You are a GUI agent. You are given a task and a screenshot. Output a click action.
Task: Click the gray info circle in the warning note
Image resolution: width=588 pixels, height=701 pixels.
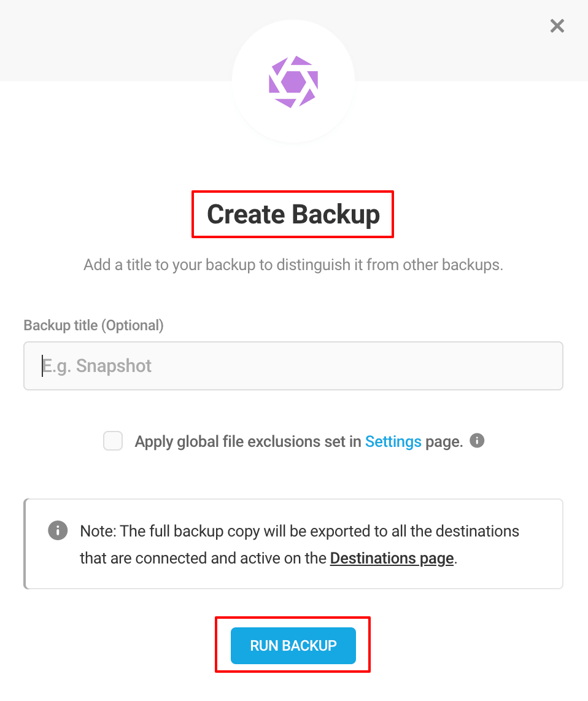(x=57, y=530)
